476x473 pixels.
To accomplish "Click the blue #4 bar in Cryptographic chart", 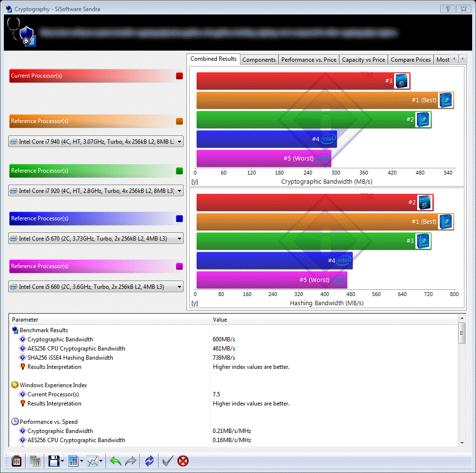I will [x=266, y=139].
